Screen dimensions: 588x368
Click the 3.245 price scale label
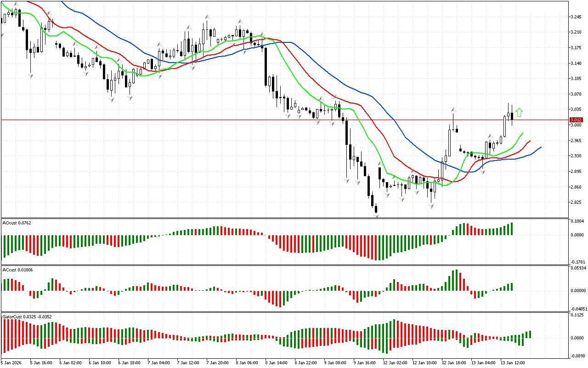point(576,17)
